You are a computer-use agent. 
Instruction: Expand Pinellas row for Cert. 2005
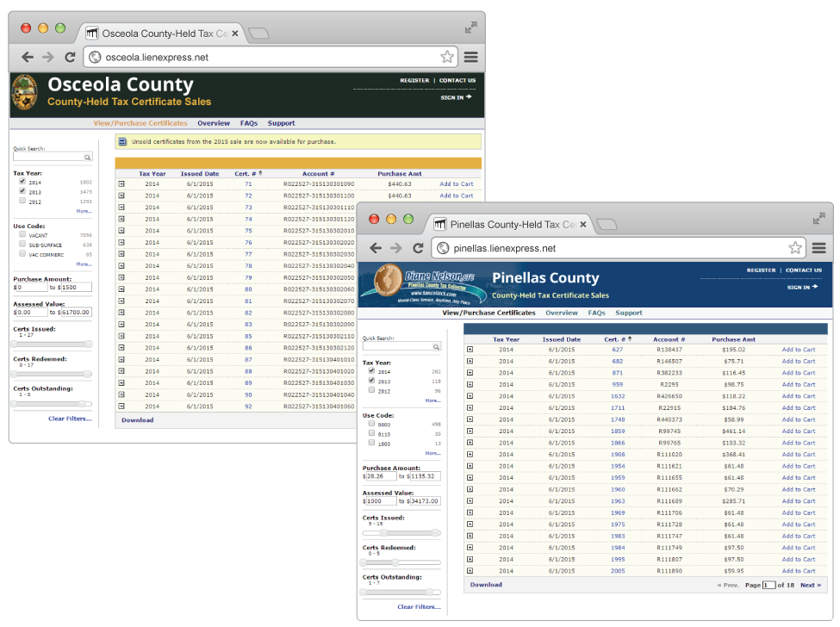point(470,571)
